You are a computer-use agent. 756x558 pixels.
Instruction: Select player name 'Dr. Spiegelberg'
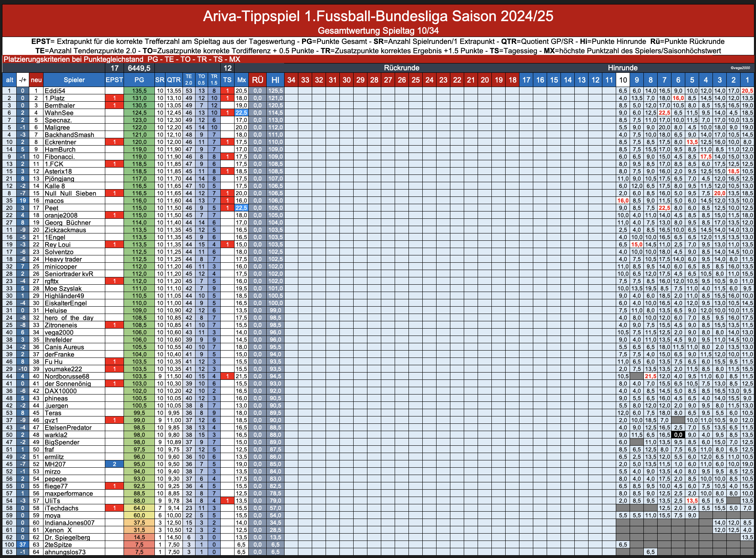tap(67, 537)
